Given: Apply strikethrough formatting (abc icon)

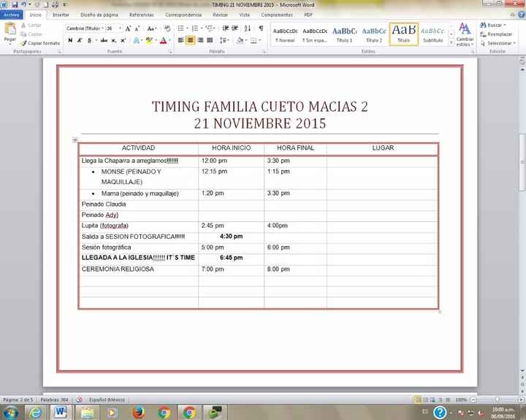Looking at the screenshot, I should point(104,40).
